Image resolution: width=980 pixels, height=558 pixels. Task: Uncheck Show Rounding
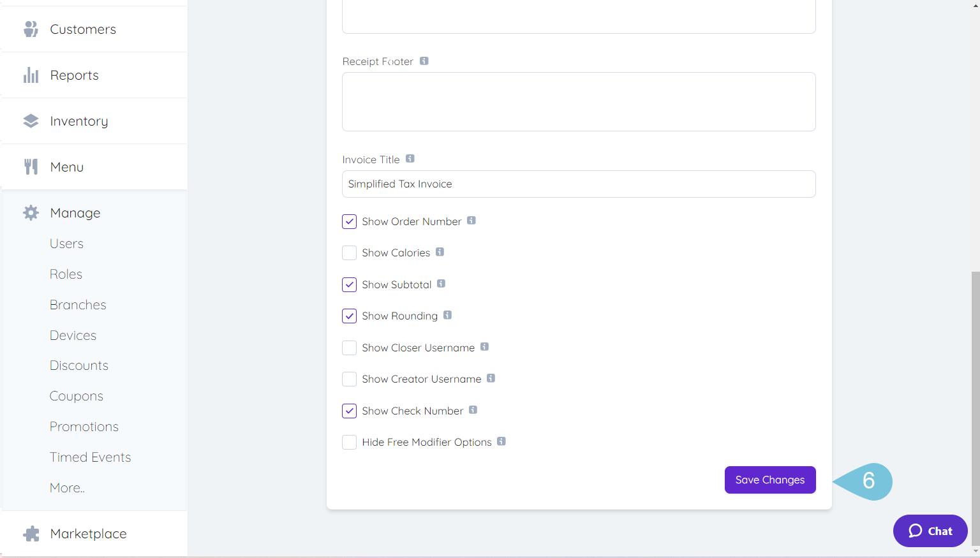(349, 316)
